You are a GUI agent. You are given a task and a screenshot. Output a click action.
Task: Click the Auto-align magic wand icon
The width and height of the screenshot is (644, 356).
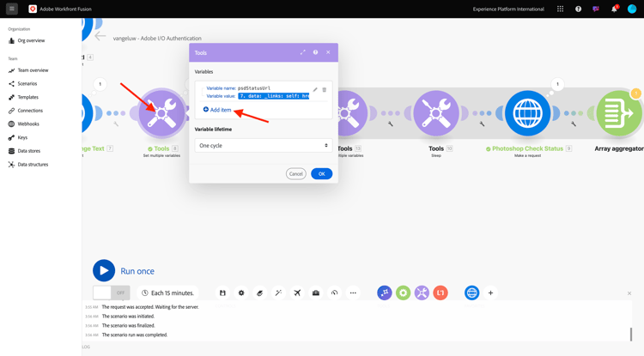pyautogui.click(x=278, y=293)
